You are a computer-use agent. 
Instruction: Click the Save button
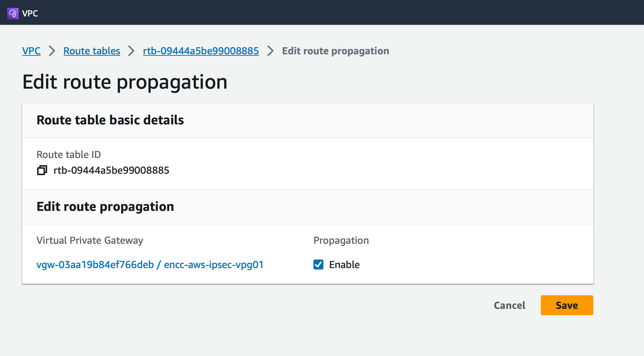point(567,305)
